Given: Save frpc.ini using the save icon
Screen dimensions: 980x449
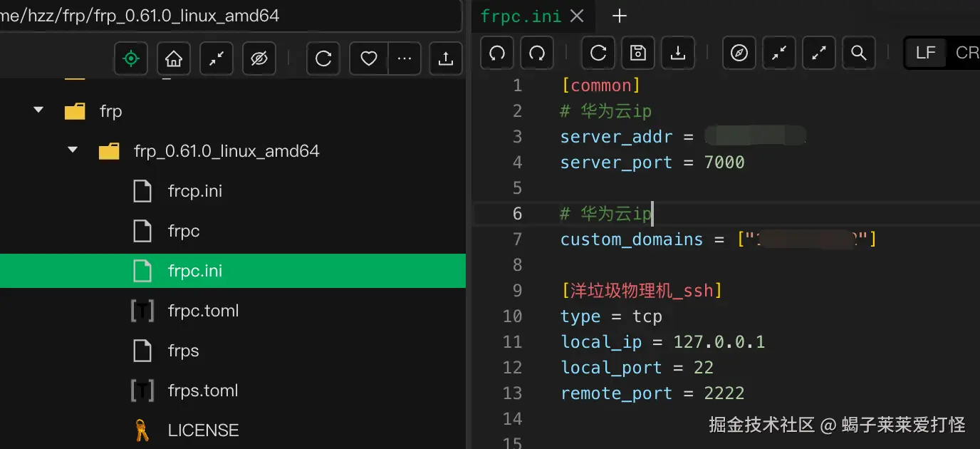Looking at the screenshot, I should click(x=638, y=53).
